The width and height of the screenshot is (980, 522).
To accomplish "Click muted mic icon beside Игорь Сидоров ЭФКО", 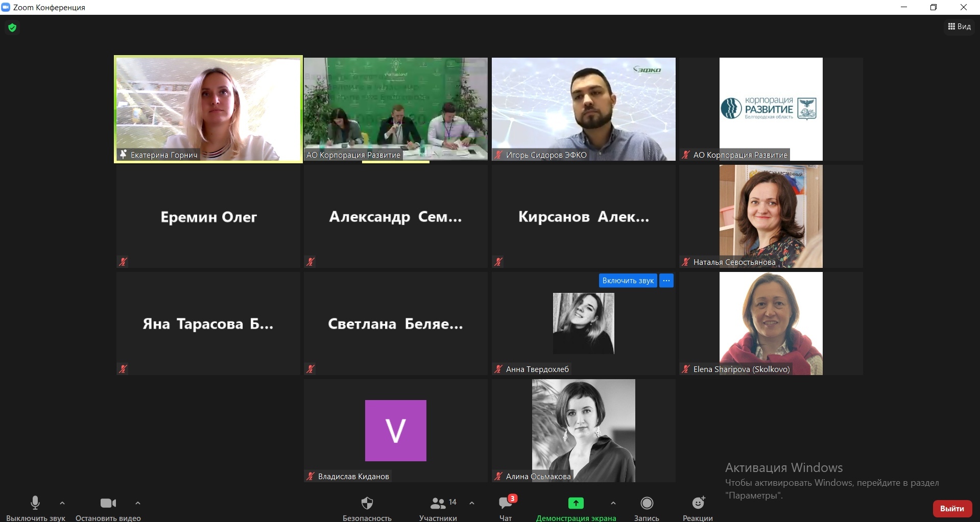I will point(498,155).
